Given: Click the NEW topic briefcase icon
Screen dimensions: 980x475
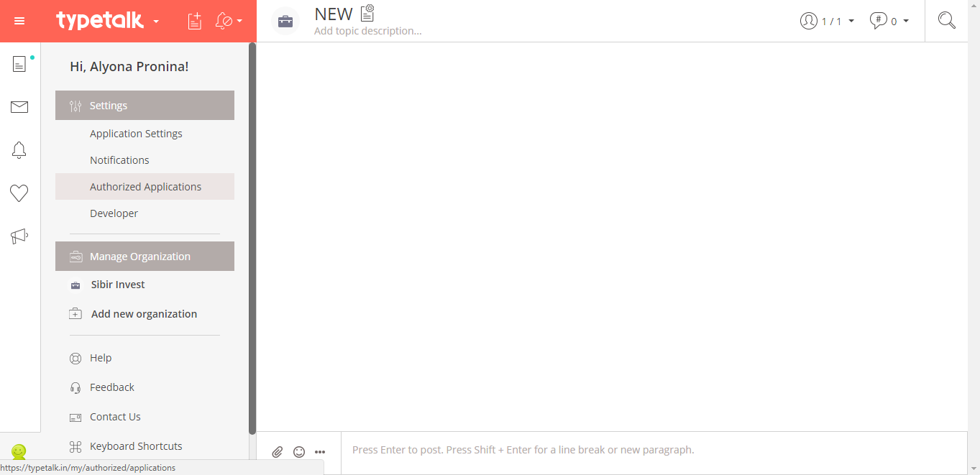Looking at the screenshot, I should click(285, 21).
